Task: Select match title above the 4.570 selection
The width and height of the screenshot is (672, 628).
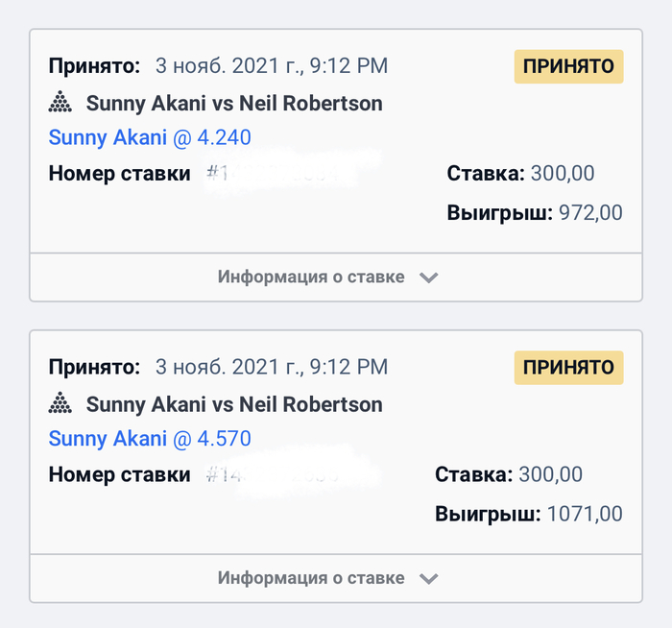Action: click(234, 404)
